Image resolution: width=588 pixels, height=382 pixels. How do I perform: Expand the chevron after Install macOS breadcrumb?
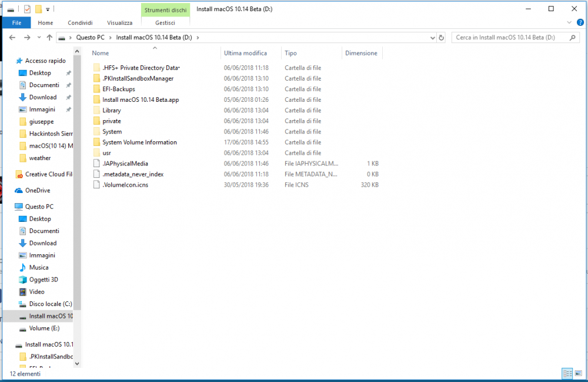[x=198, y=38]
